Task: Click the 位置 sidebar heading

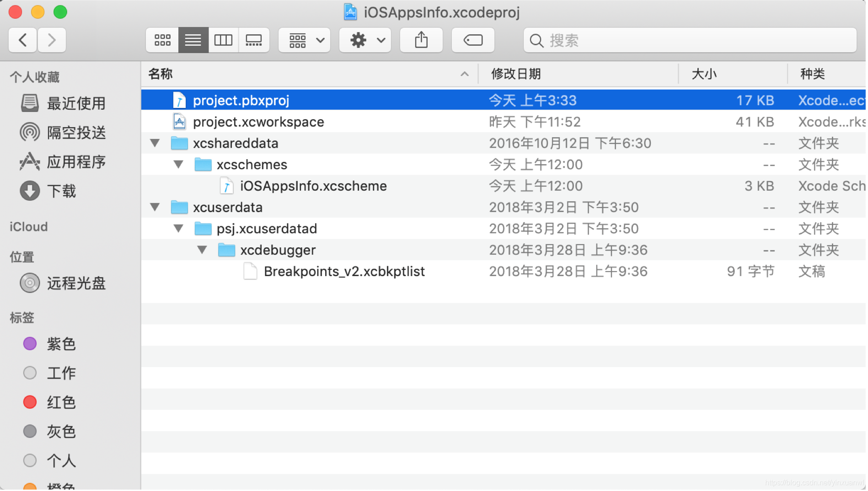Action: (22, 257)
